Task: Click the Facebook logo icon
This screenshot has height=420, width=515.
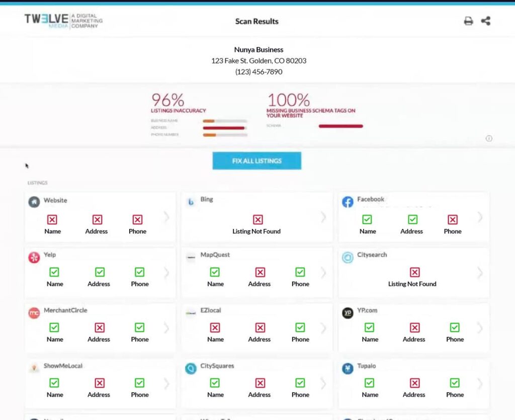Action: pos(348,202)
